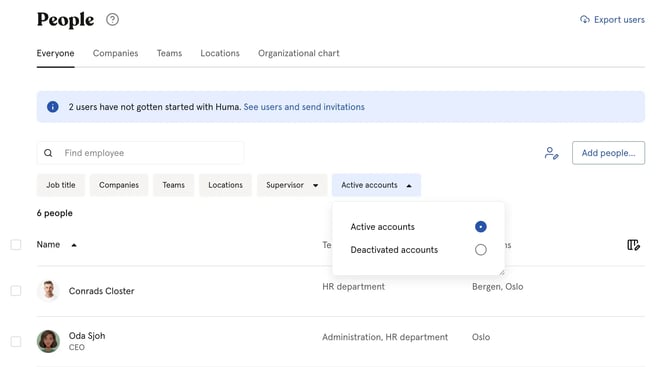The height and width of the screenshot is (367, 670).
Task: Open the Locations filter chip
Action: pos(225,185)
